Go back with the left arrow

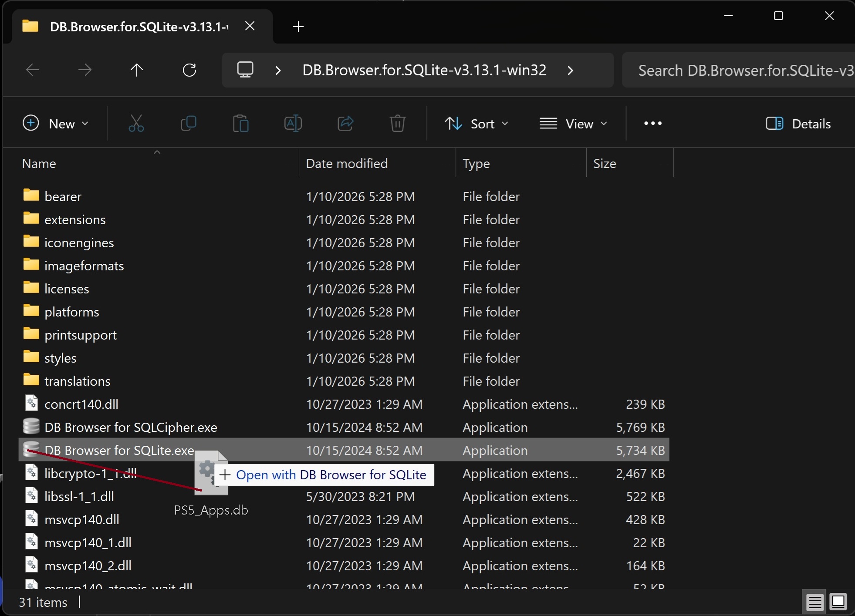[33, 70]
